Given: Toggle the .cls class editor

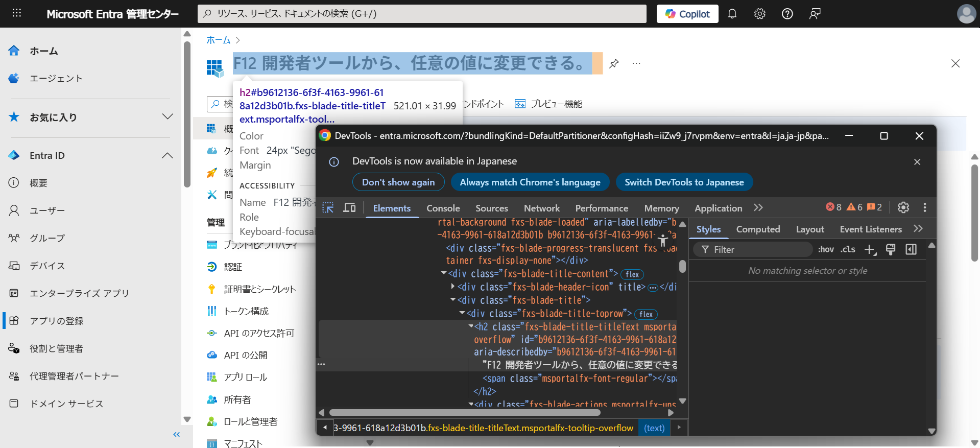Looking at the screenshot, I should (848, 249).
